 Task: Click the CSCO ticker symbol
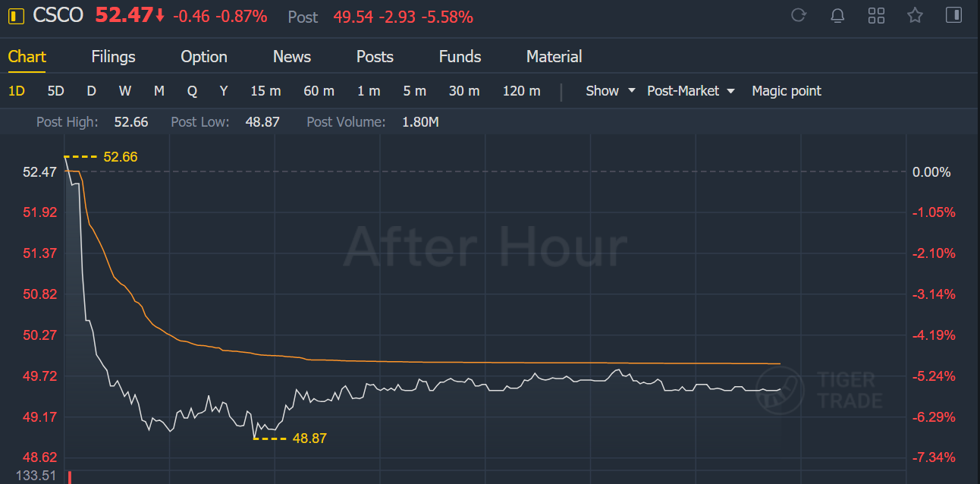point(58,15)
